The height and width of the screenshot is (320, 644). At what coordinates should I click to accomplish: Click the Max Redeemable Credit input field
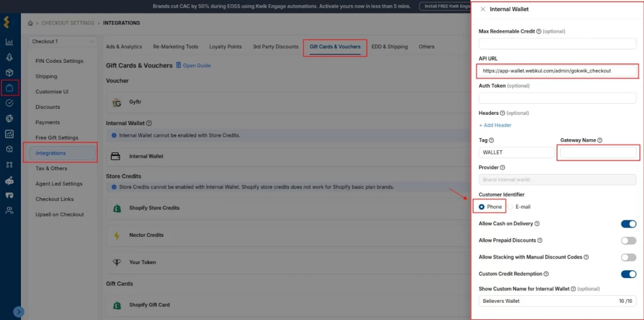click(557, 43)
